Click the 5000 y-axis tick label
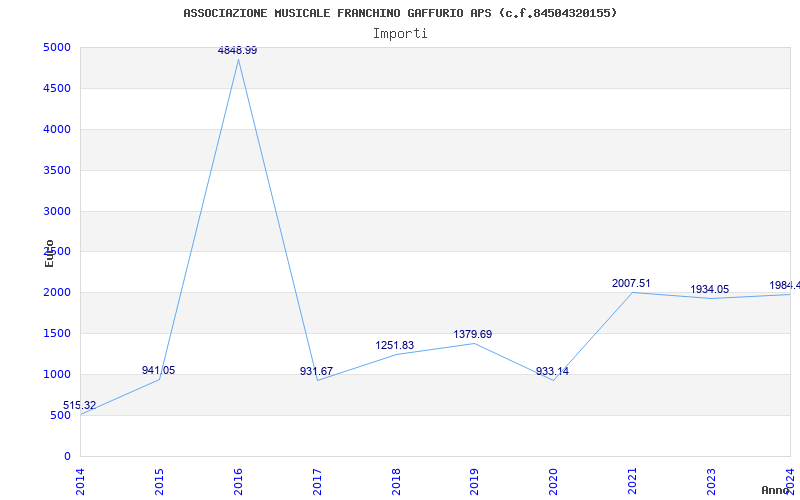Screen dimensions: 800x500 pyautogui.click(x=57, y=47)
